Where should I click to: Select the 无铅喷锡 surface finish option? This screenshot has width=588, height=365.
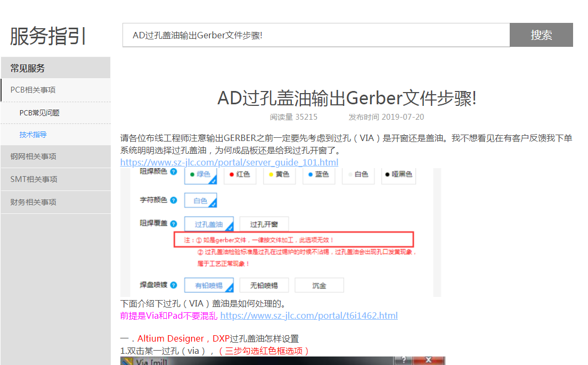[x=264, y=285]
